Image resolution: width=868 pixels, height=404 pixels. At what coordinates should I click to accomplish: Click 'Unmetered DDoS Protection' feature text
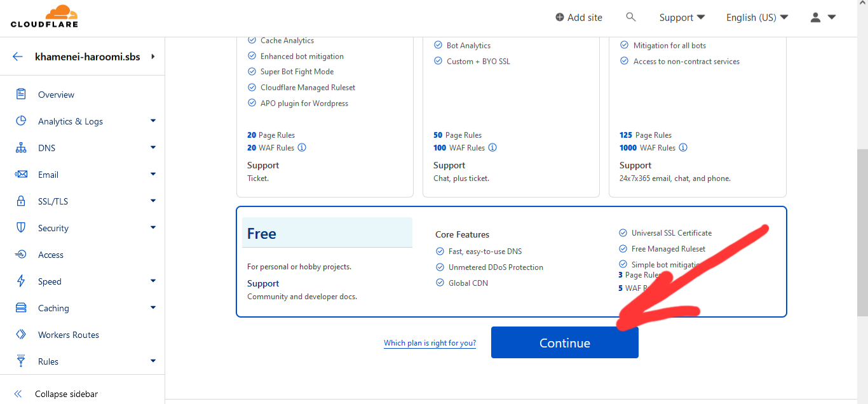pyautogui.click(x=496, y=267)
